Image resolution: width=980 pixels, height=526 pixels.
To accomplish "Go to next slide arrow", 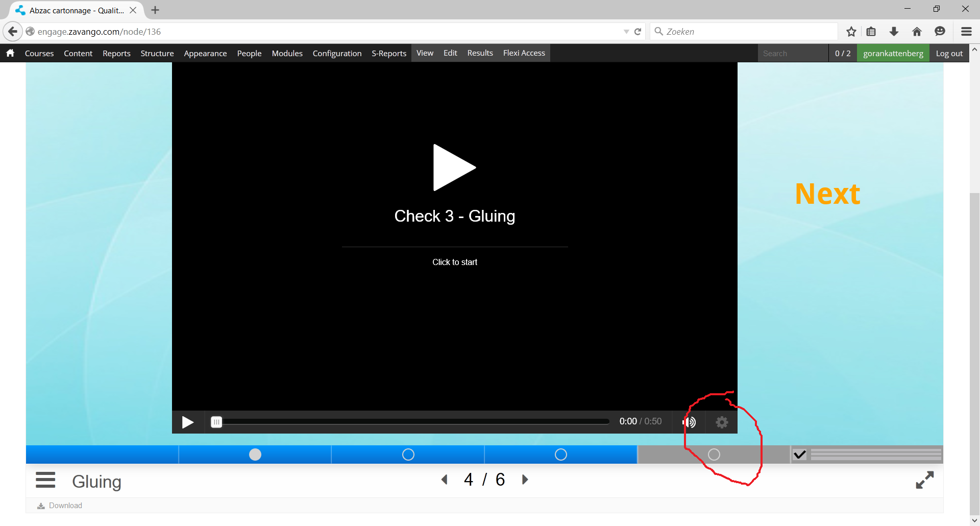I will pyautogui.click(x=525, y=480).
